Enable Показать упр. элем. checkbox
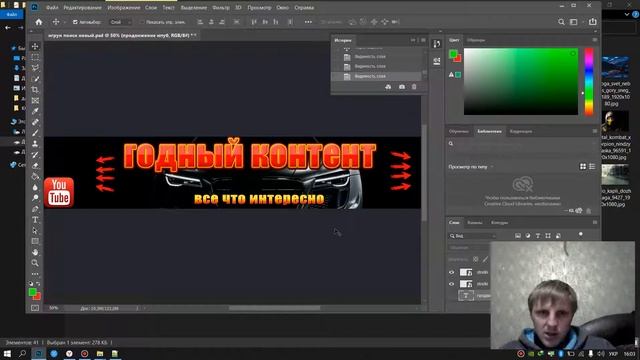Image resolution: width=640 pixels, height=360 pixels. point(142,22)
